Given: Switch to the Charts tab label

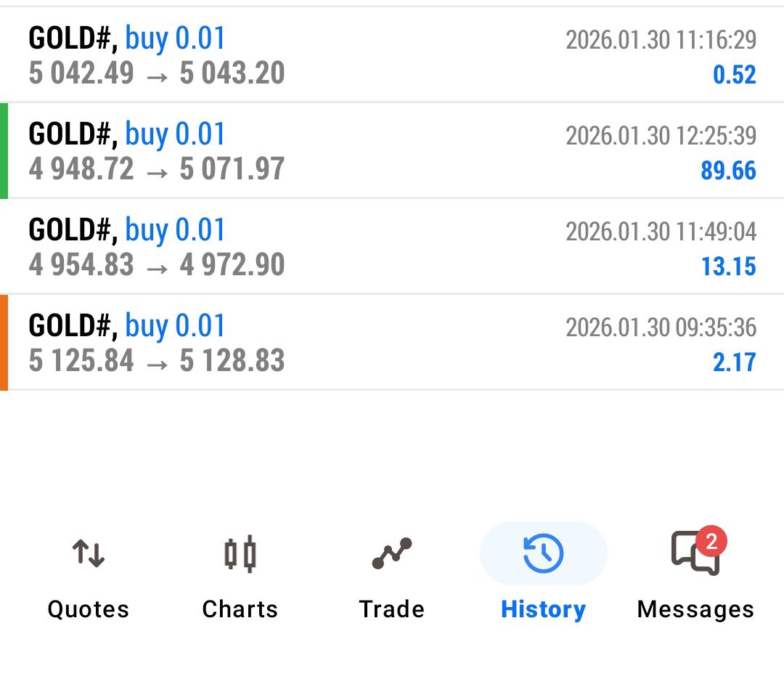Looking at the screenshot, I should pyautogui.click(x=240, y=609).
